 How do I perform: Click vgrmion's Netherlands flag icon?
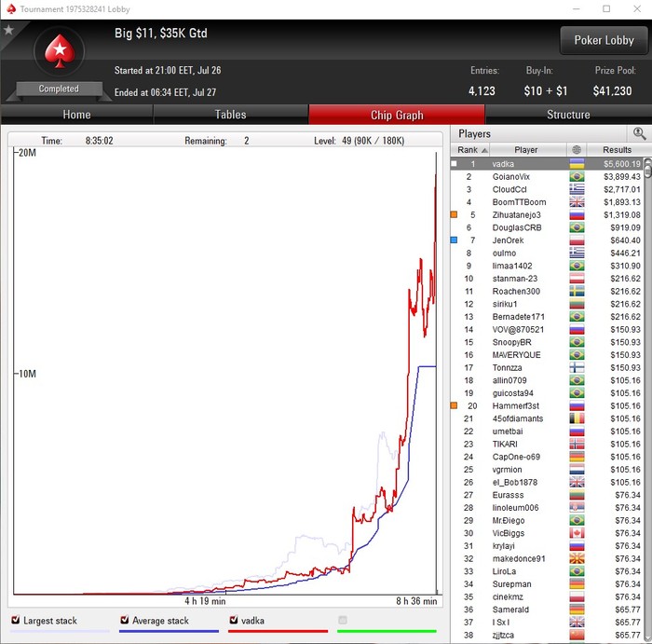pyautogui.click(x=577, y=470)
